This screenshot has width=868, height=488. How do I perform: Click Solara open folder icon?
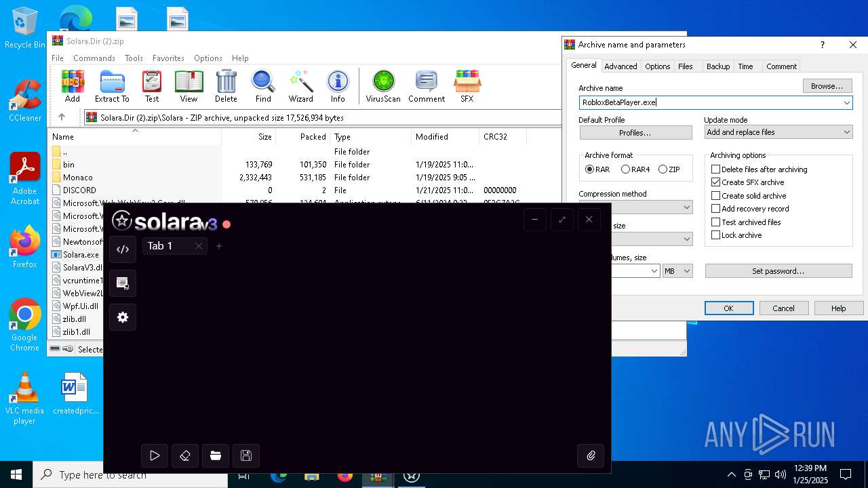tap(216, 456)
